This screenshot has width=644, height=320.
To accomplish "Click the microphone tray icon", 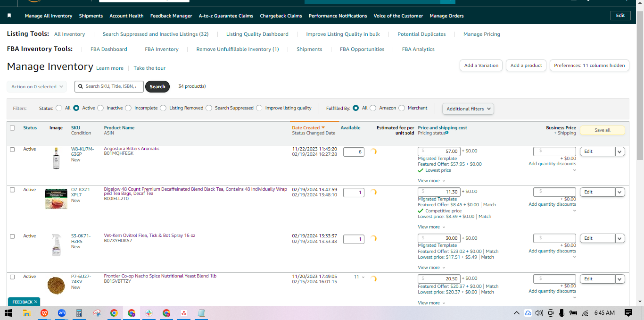I will [x=561, y=313].
